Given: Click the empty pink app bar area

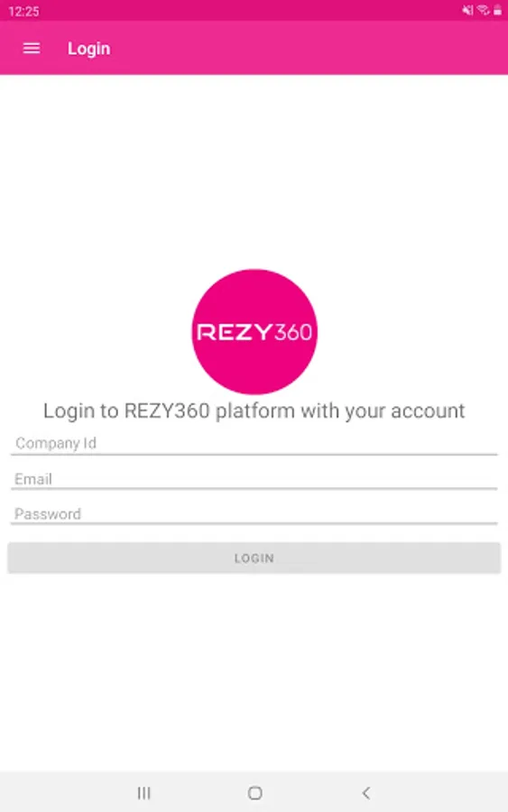Looking at the screenshot, I should point(310,48).
